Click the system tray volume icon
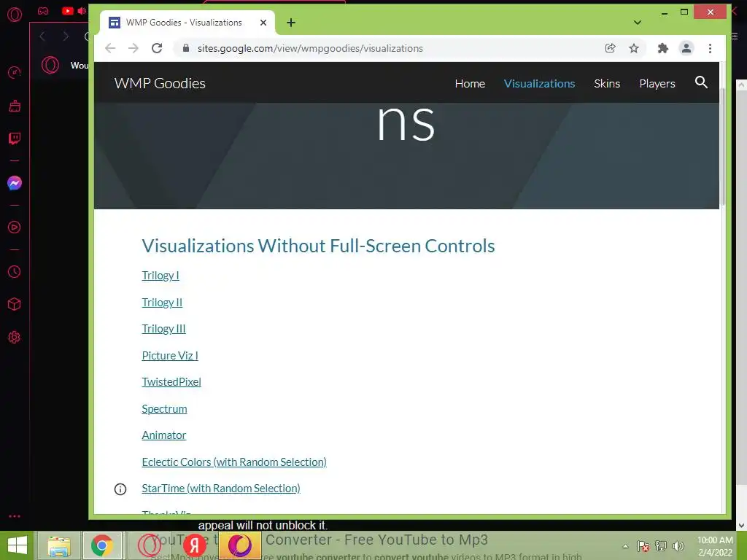This screenshot has height=560, width=747. click(x=678, y=545)
